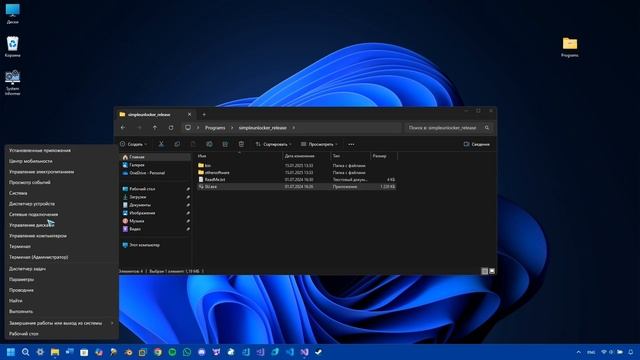
Task: Click the Copy icon in Explorer toolbar
Action: click(177, 144)
